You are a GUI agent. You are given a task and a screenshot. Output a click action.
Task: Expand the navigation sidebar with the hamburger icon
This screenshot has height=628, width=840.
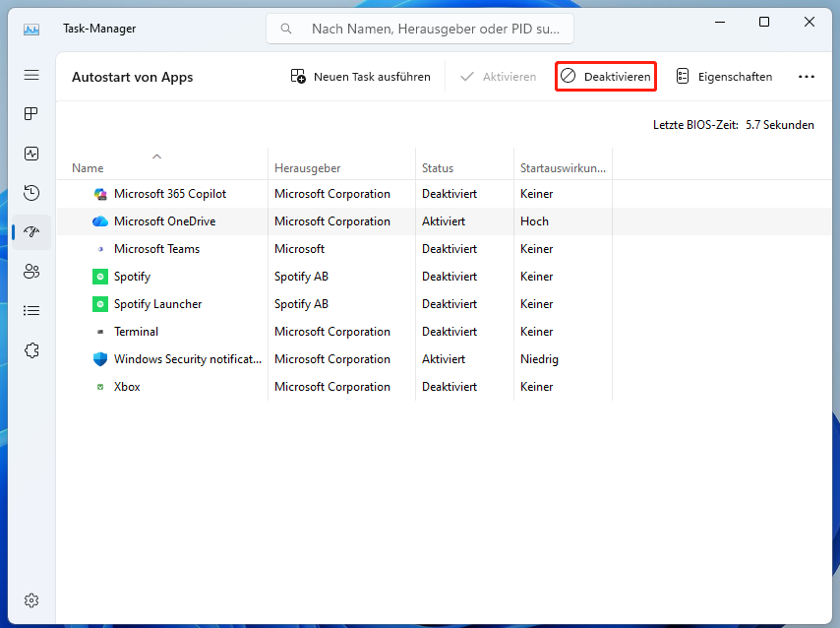[x=30, y=75]
